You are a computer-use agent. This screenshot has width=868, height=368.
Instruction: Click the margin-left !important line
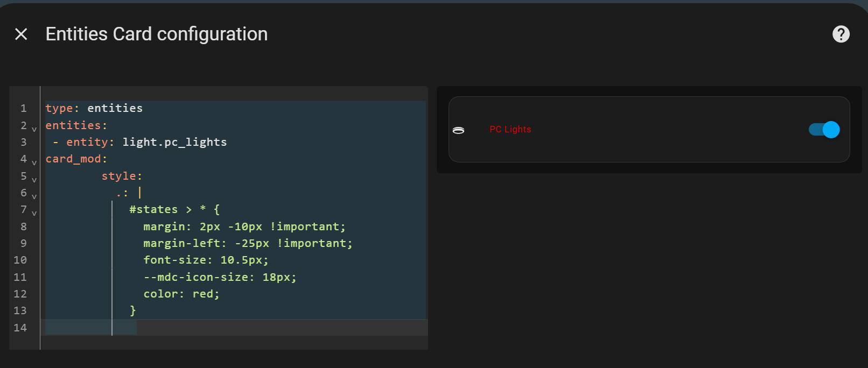(x=248, y=243)
